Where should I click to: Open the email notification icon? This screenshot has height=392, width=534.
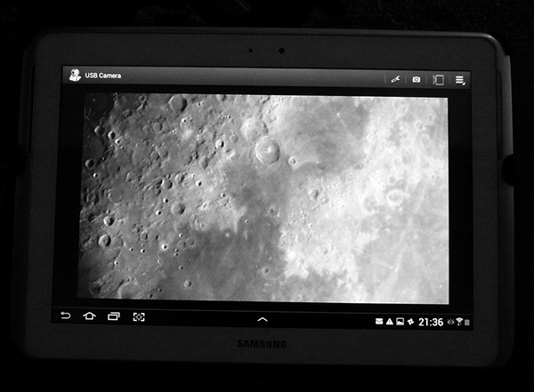pos(379,321)
